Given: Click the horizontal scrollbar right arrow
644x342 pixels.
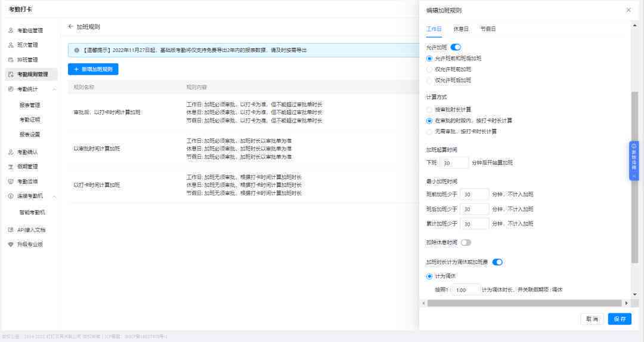Looking at the screenshot, I should tap(626, 303).
